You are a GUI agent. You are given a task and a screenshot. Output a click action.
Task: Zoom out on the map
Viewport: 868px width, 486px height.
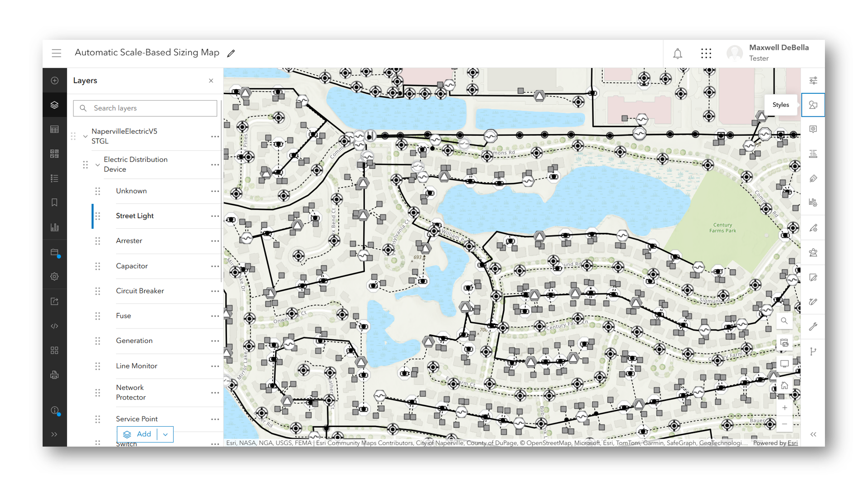tap(784, 424)
